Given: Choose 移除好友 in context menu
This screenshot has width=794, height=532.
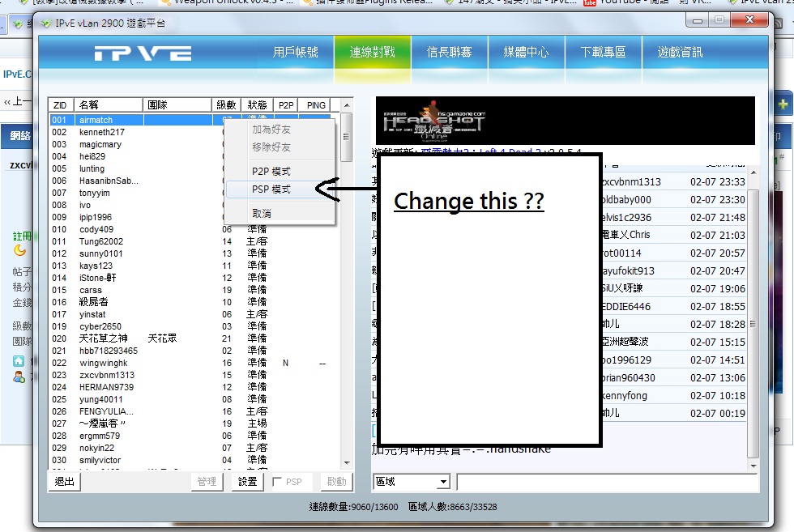Looking at the screenshot, I should [x=279, y=147].
